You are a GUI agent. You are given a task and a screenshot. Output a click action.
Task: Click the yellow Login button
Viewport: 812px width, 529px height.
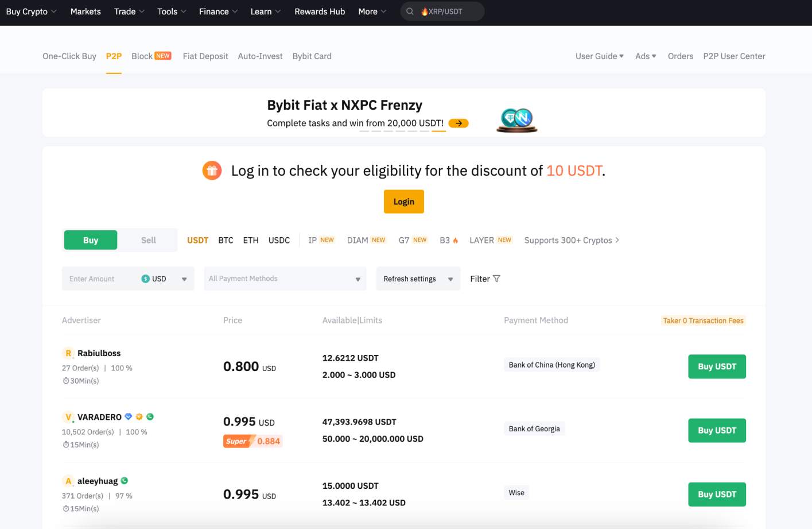click(403, 202)
